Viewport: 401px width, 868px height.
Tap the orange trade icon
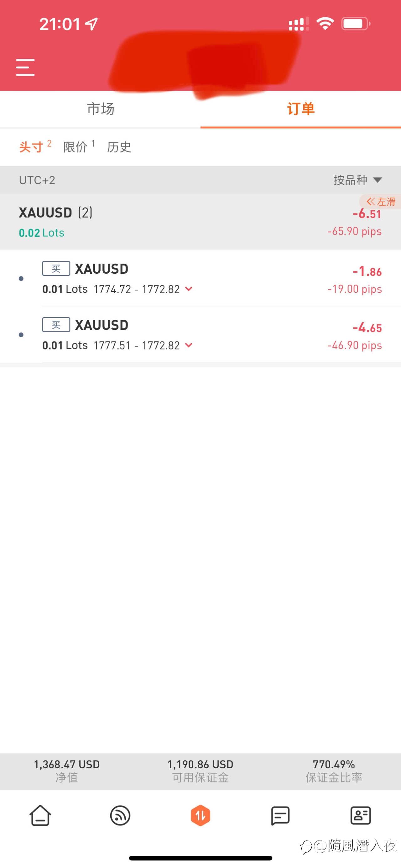(x=200, y=816)
